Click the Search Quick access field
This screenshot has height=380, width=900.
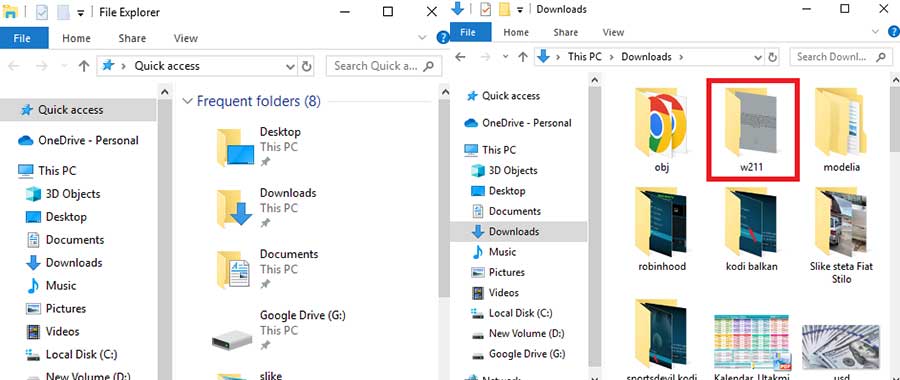coord(383,66)
